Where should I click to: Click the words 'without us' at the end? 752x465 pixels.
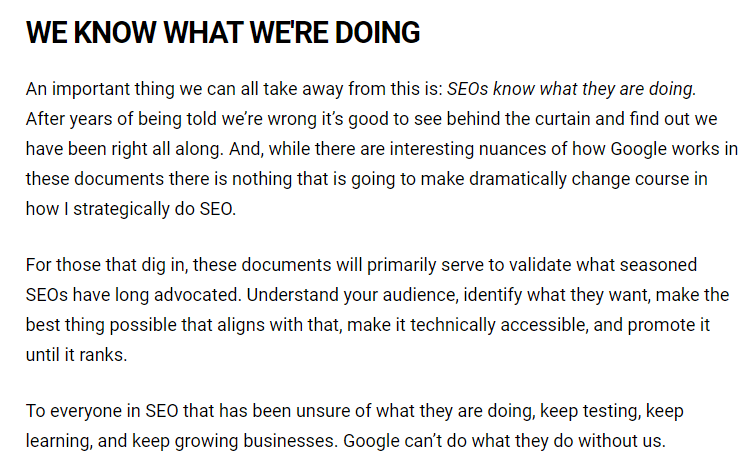[x=630, y=441]
